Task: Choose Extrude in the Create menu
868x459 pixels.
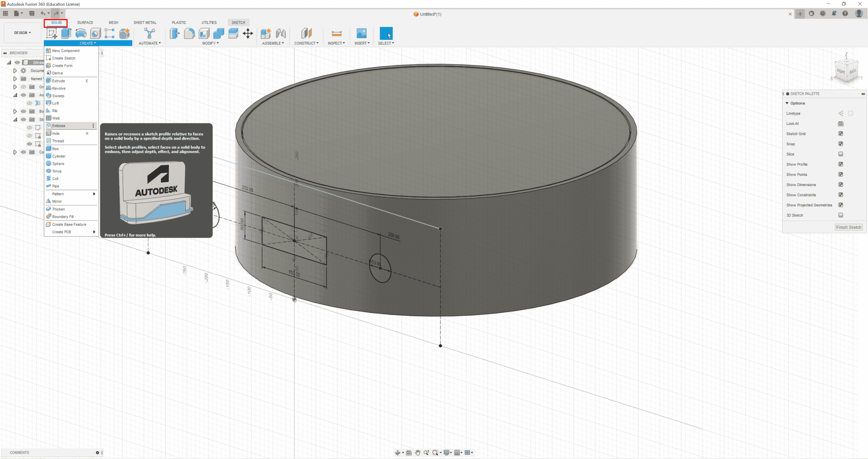Action: pos(71,81)
